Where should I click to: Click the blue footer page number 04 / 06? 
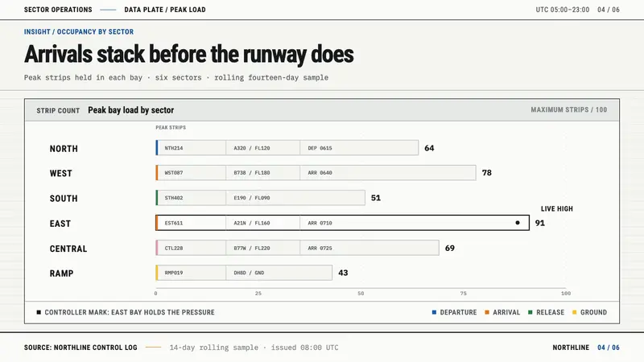609,348
